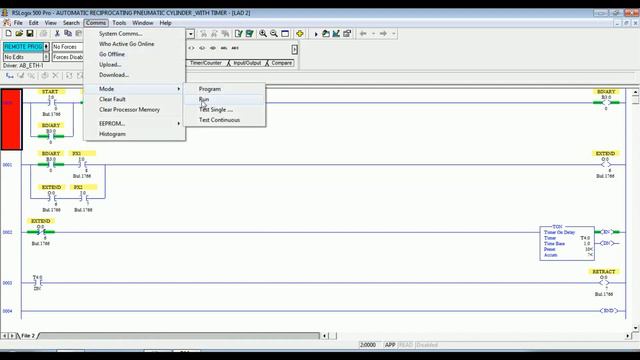Click the RETRACT output coil on rung 0003
Image resolution: width=640 pixels, height=360 pixels.
click(604, 282)
